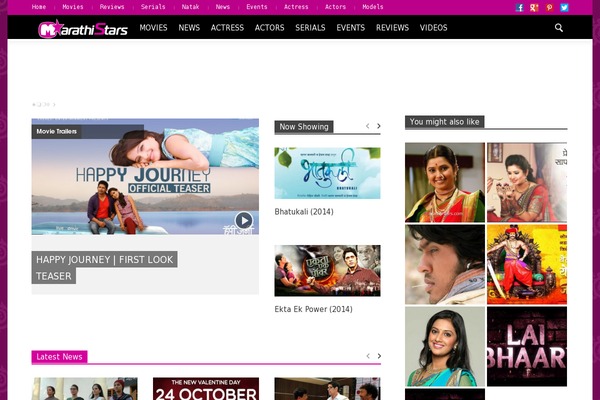Open 24 October Valentine Day news thumbnail
Image resolution: width=600 pixels, height=400 pixels.
206,389
